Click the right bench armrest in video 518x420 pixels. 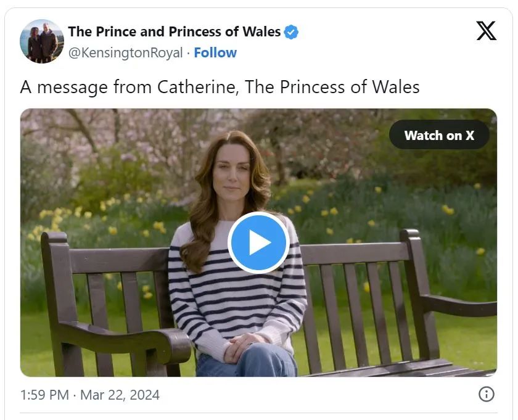459,304
